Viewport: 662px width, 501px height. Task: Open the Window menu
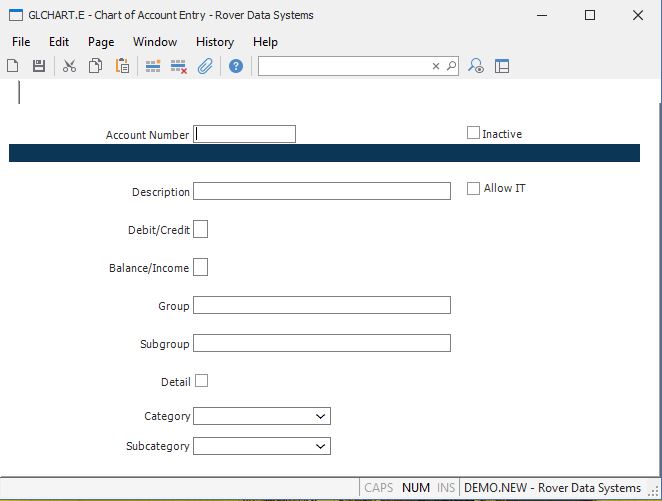click(155, 42)
